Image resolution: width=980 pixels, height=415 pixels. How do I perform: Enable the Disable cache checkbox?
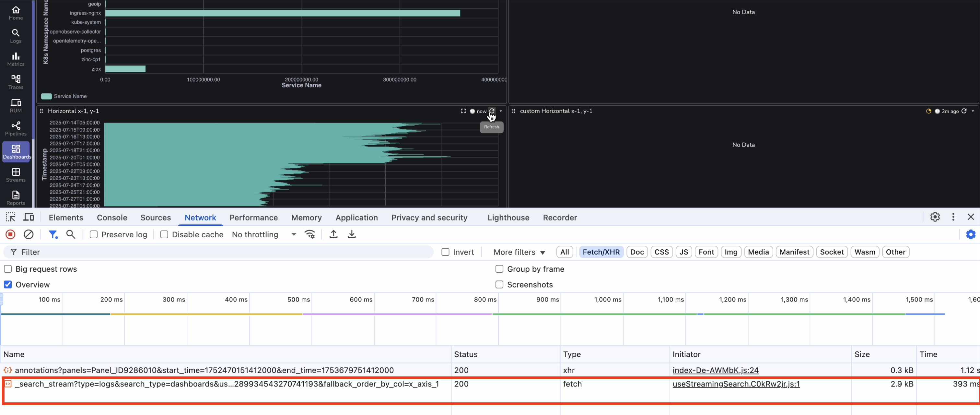(164, 234)
